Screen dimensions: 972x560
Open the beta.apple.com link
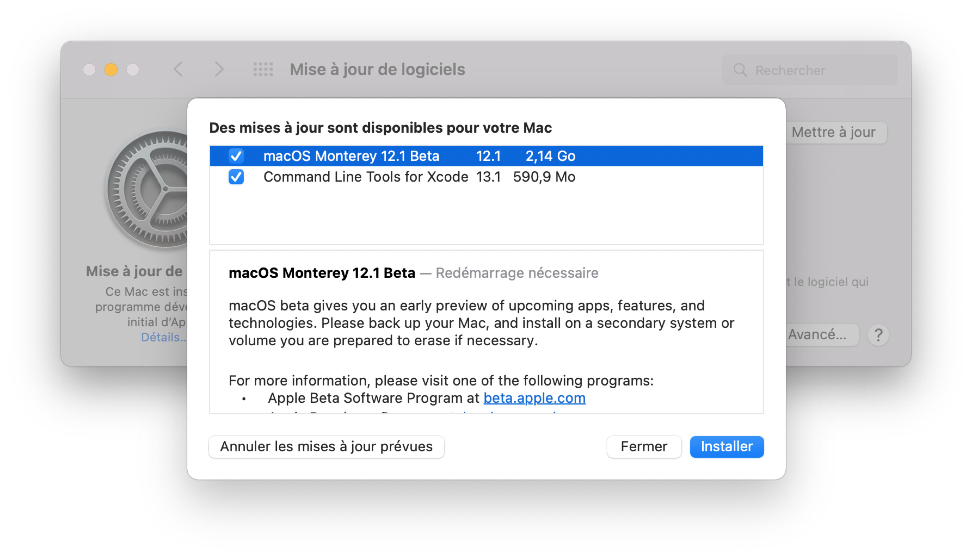pos(534,398)
